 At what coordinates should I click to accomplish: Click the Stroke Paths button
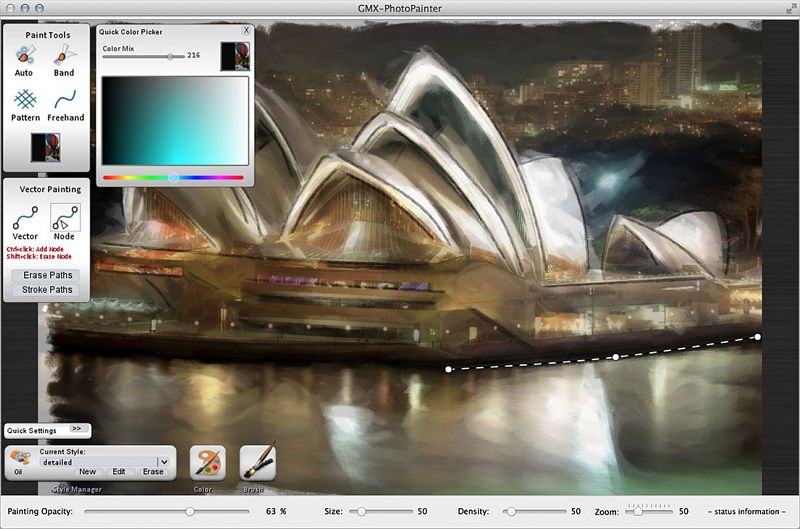pyautogui.click(x=48, y=290)
